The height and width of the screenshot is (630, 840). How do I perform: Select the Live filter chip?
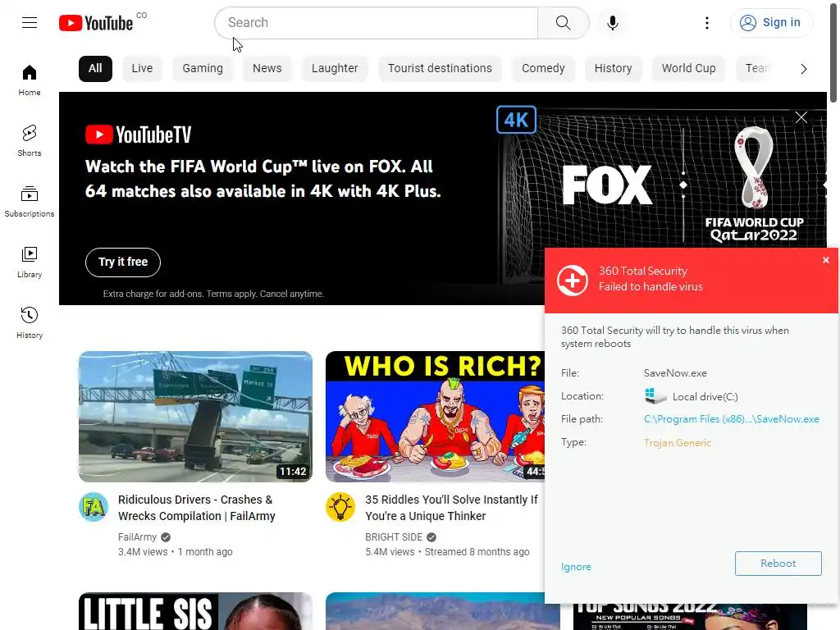(142, 69)
